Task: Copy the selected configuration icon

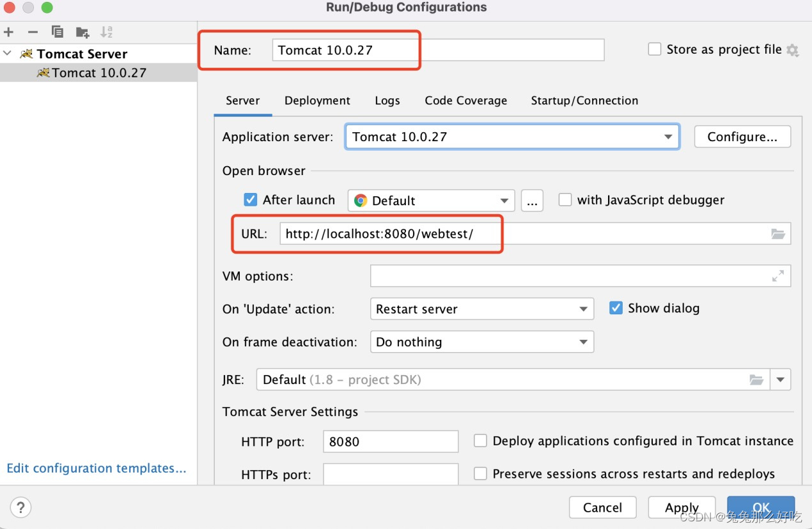Action: click(58, 32)
